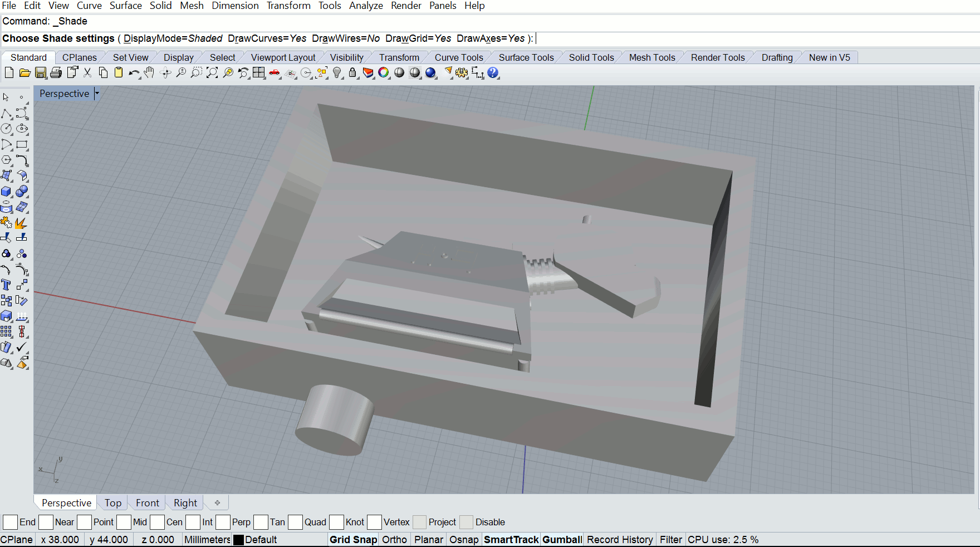The image size is (980, 547).
Task: Lock objects with padlock icon
Action: 352,73
